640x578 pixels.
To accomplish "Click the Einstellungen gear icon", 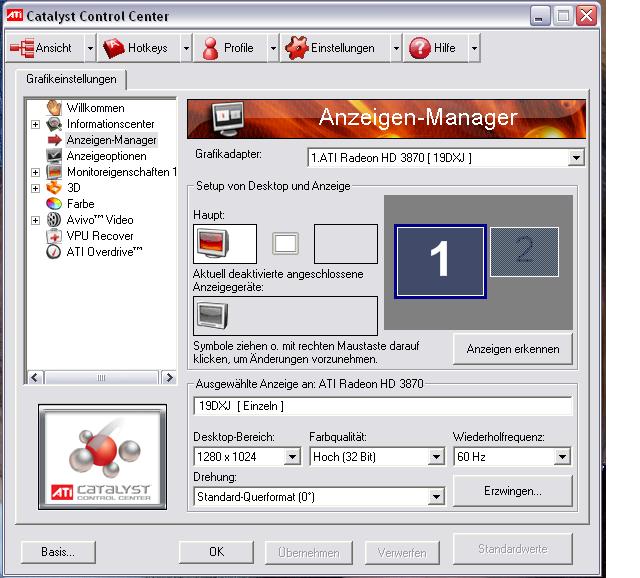I will pyautogui.click(x=297, y=48).
